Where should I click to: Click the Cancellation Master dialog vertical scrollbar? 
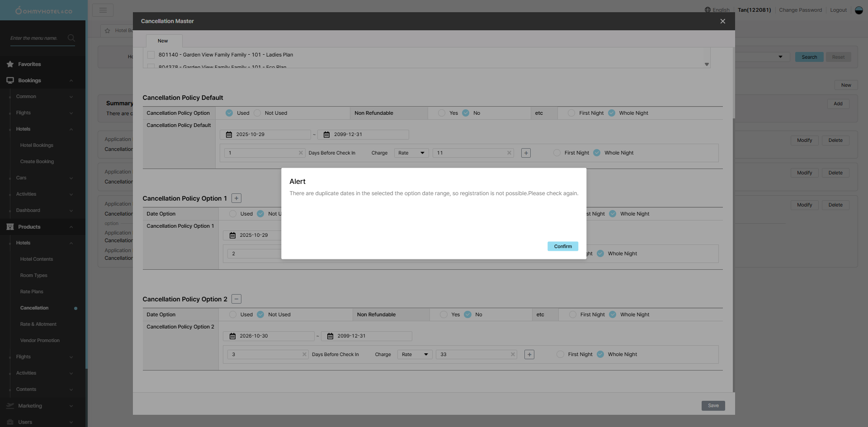(x=734, y=83)
